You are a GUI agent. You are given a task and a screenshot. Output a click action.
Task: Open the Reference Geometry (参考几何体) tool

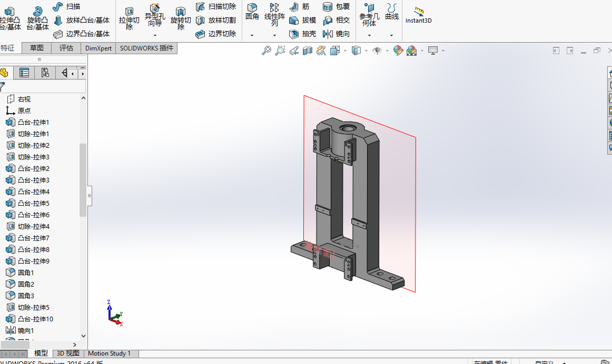tap(369, 15)
